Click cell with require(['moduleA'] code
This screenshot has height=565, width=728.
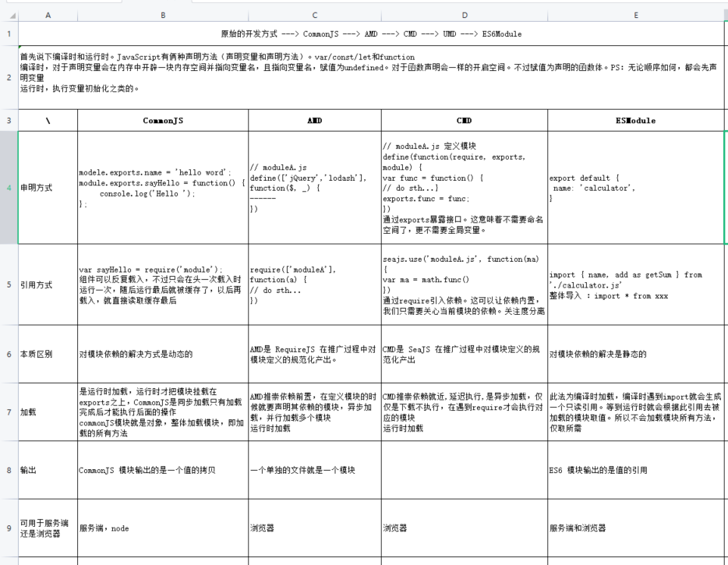(315, 284)
